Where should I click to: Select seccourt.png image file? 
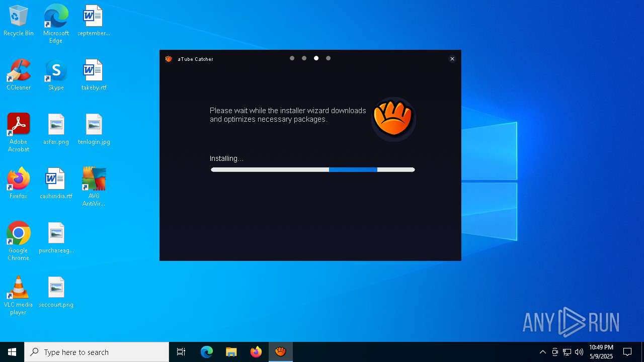pyautogui.click(x=56, y=293)
